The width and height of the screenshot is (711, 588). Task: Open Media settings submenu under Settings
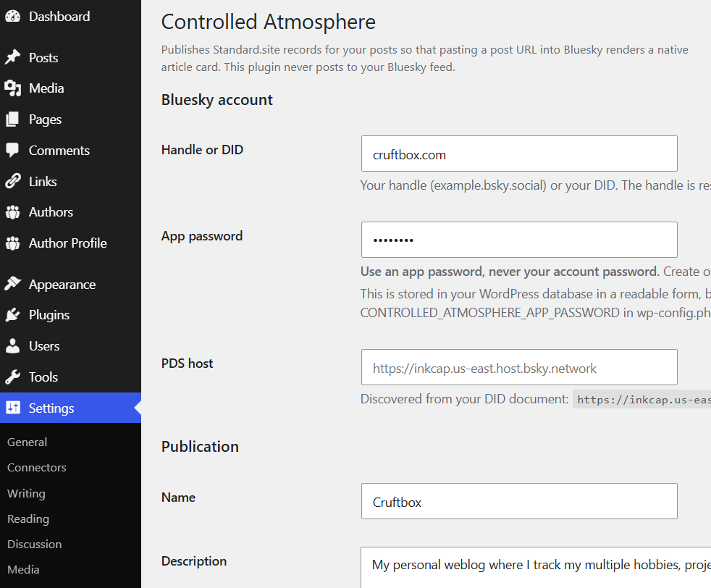click(x=23, y=569)
